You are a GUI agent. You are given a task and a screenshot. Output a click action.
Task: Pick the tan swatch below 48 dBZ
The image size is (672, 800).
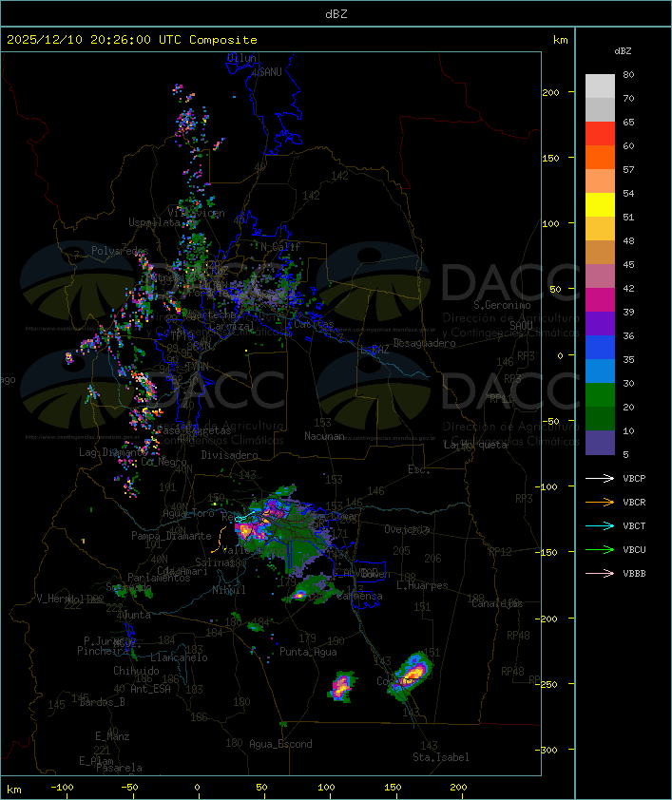[600, 252]
